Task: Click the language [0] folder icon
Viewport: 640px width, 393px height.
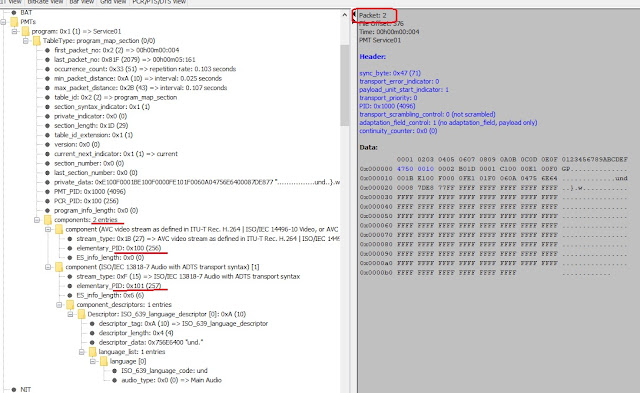Action: 104,361
